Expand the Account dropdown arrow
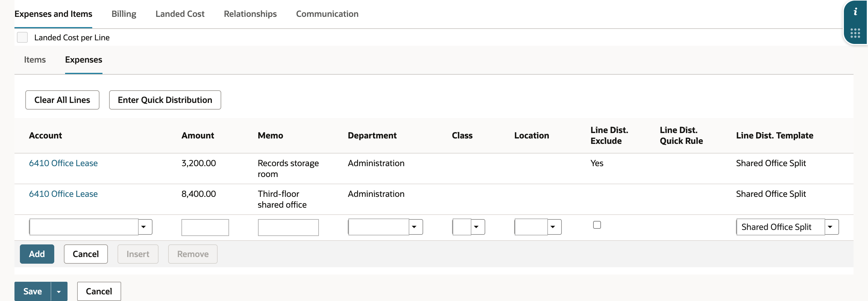Screen dimensions: 868x301 tap(144, 227)
